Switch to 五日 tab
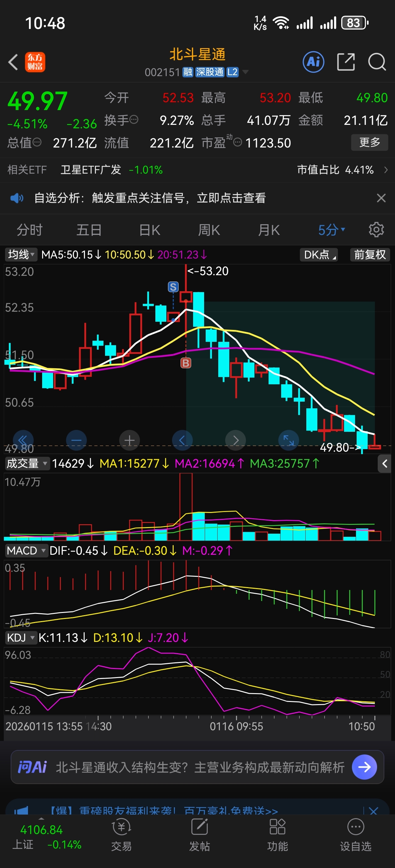 89,230
